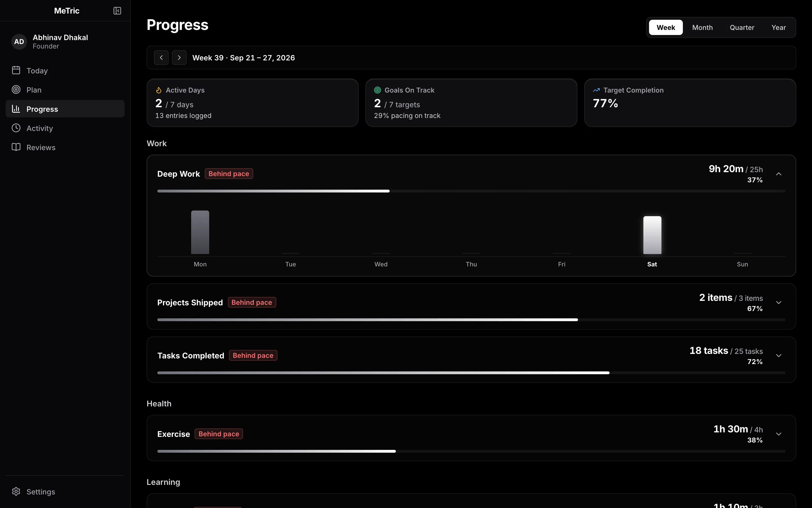The height and width of the screenshot is (508, 812).
Task: Click the Exercise Behind pace badge
Action: coord(219,434)
